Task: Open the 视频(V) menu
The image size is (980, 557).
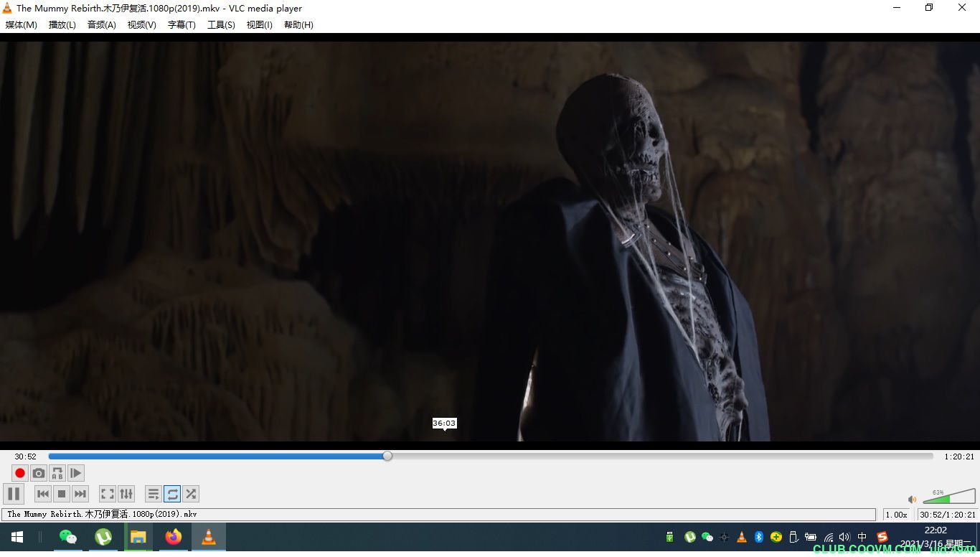Action: (x=142, y=24)
